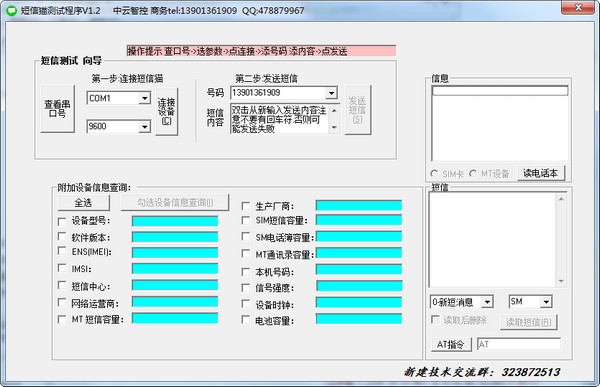Viewport: 600px width, 387px height.
Task: Check the SIM短信容量 checkbox
Action: pos(246,220)
